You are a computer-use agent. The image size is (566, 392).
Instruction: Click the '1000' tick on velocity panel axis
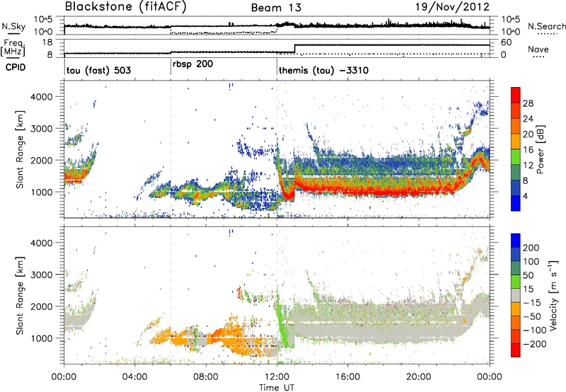[41, 338]
